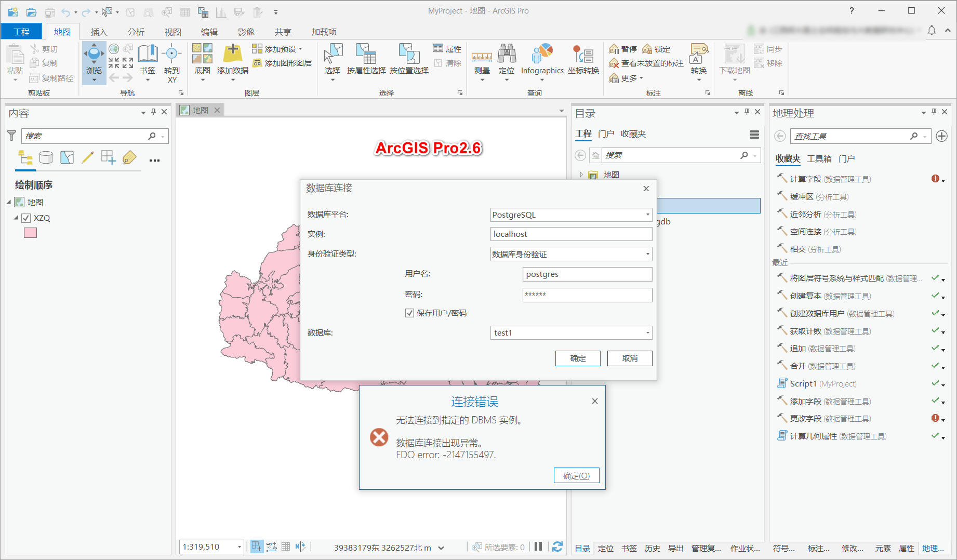Viewport: 957px width, 560px height.
Task: Click the Refresh map icon in status bar
Action: 557,546
